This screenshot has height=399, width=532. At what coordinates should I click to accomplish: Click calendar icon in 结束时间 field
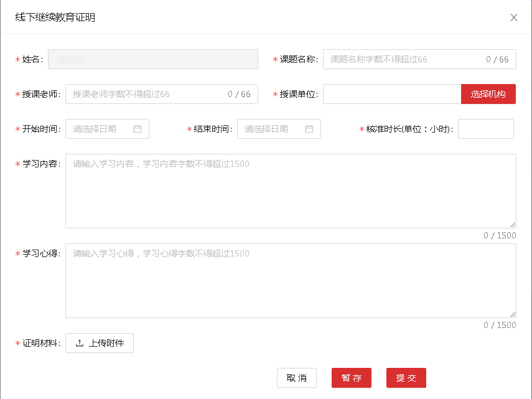coord(309,129)
